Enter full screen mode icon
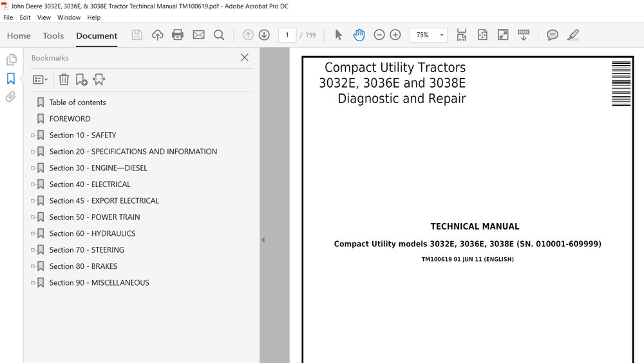Image resolution: width=644 pixels, height=363 pixels. pyautogui.click(x=503, y=35)
